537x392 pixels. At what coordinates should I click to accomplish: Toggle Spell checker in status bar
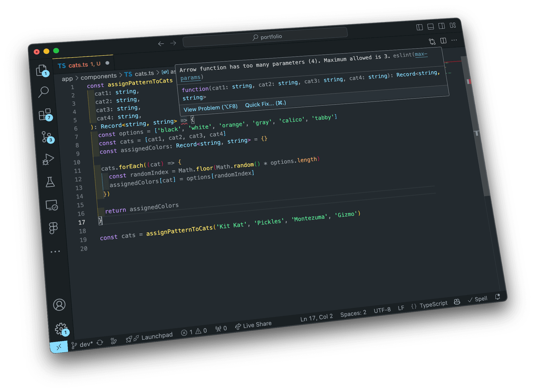click(x=478, y=299)
